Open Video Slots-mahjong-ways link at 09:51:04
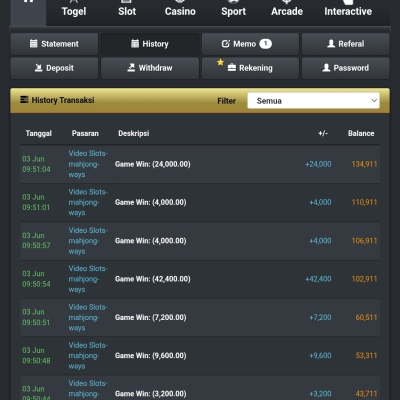The width and height of the screenshot is (400, 400). (88, 164)
